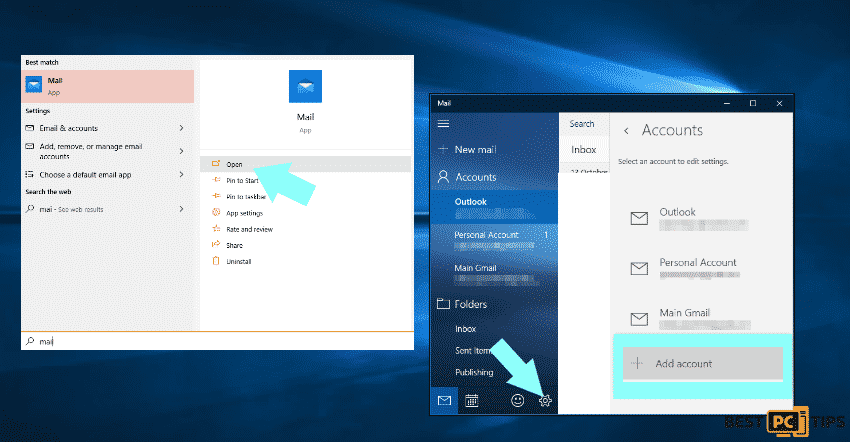Screen dimensions: 850x442
Task: Click the envelope icon for Outlook account
Action: (x=639, y=219)
